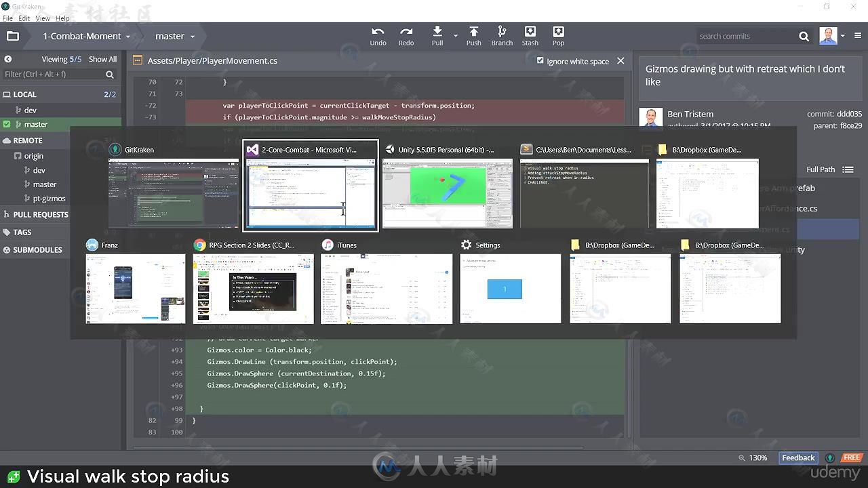The height and width of the screenshot is (488, 868).
Task: Open the master branch dropdown
Action: point(174,36)
